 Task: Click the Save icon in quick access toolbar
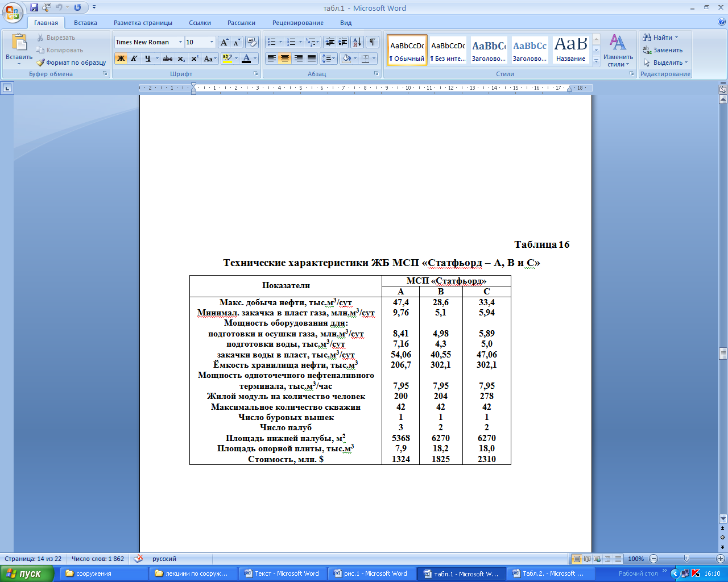point(34,7)
